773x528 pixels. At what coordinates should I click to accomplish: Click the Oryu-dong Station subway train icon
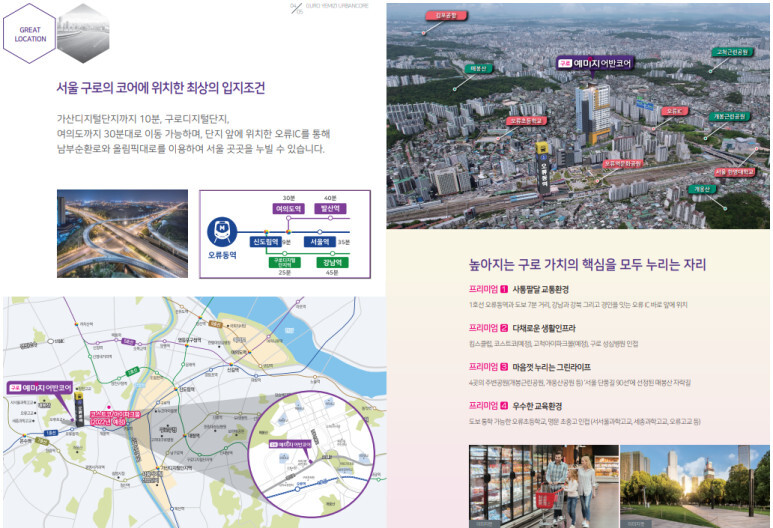coord(222,231)
